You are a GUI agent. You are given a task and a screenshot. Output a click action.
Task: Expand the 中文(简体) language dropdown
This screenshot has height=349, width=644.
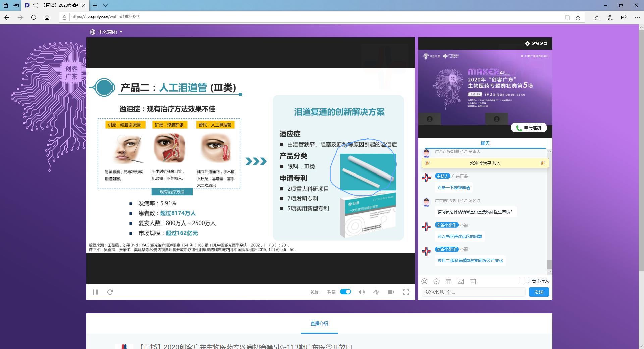(x=106, y=32)
